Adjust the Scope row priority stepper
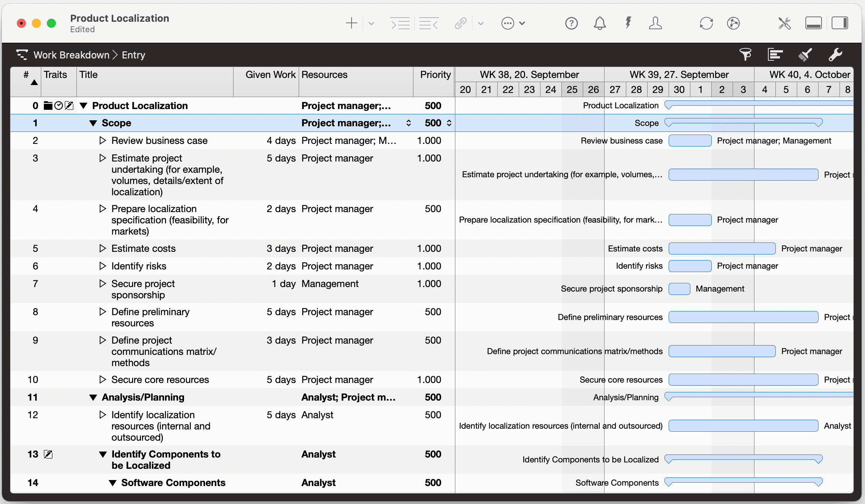The image size is (865, 504). (x=449, y=123)
